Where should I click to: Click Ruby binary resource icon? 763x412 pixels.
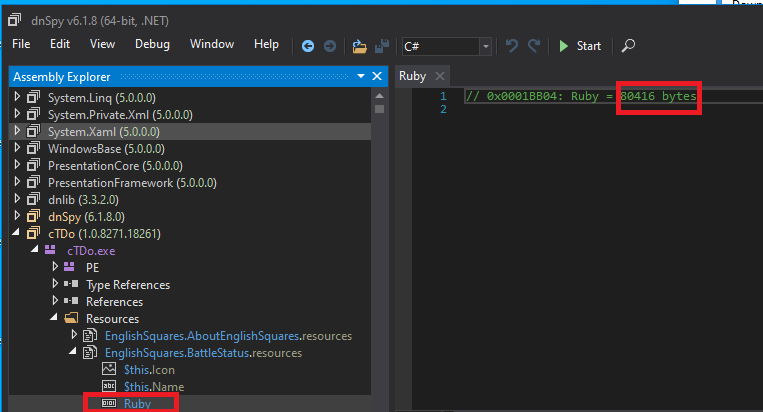click(x=109, y=403)
